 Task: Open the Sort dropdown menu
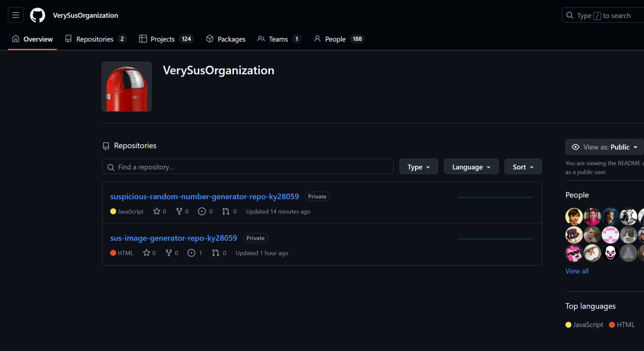coord(523,167)
